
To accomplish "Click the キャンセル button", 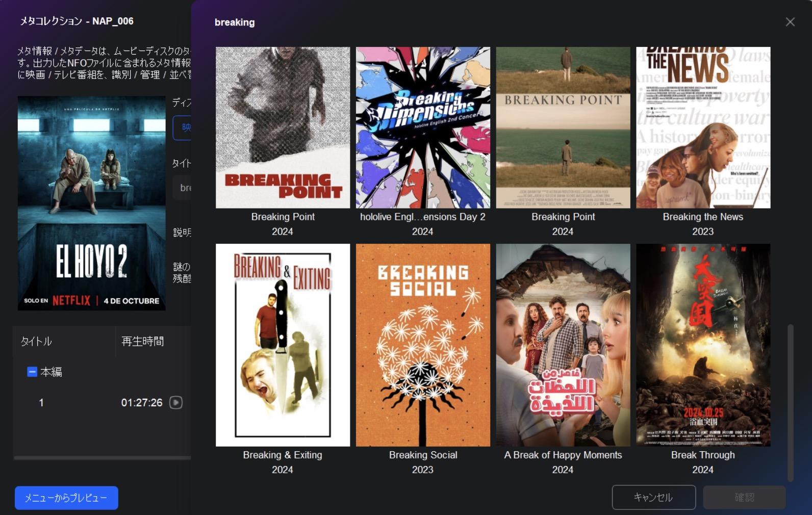I will click(653, 497).
